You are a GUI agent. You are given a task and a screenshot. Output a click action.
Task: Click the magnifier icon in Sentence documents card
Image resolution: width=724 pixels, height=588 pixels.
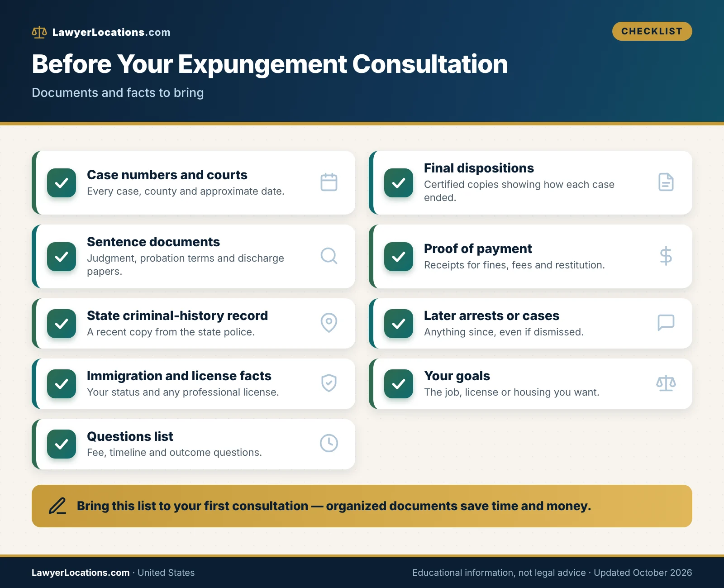pos(329,256)
